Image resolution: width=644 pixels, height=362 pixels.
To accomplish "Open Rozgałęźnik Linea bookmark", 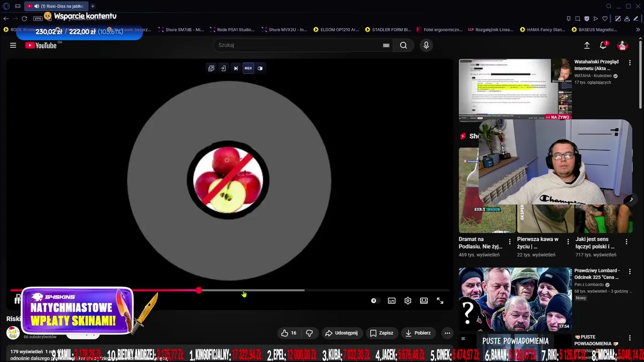I will coord(491,30).
